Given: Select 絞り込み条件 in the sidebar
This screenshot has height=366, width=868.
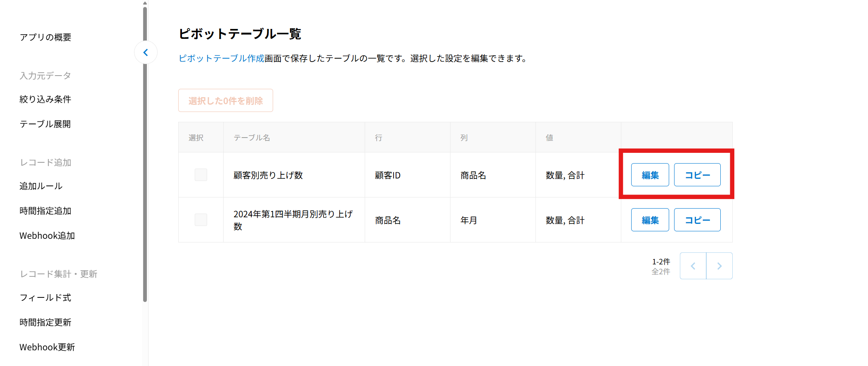Looking at the screenshot, I should [45, 99].
